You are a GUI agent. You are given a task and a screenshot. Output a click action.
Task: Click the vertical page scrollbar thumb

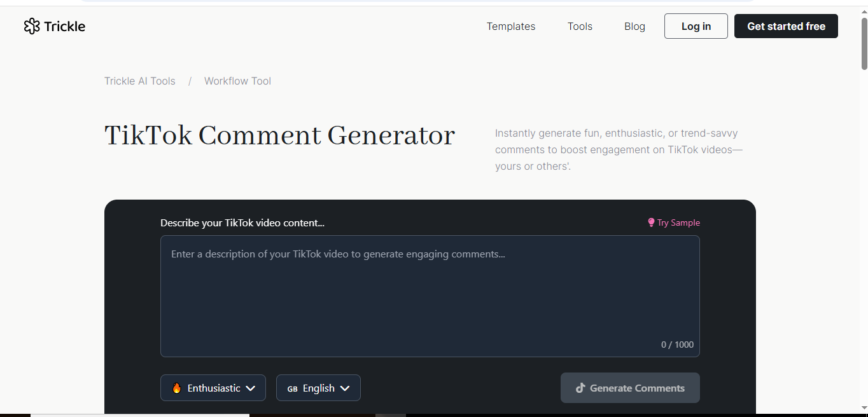coord(864,43)
